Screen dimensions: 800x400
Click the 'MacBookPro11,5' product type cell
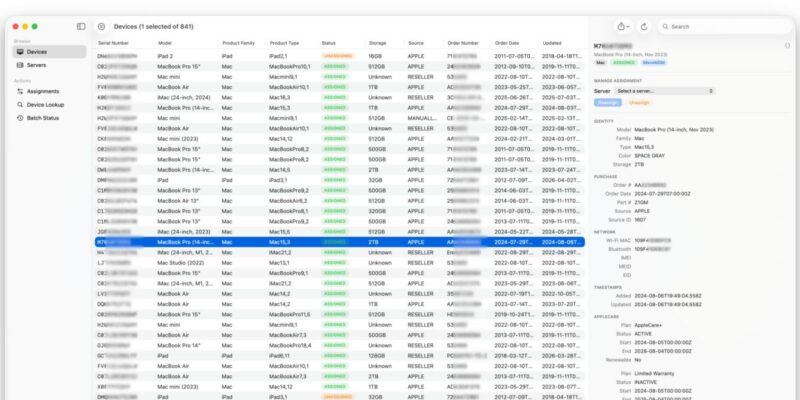289,314
